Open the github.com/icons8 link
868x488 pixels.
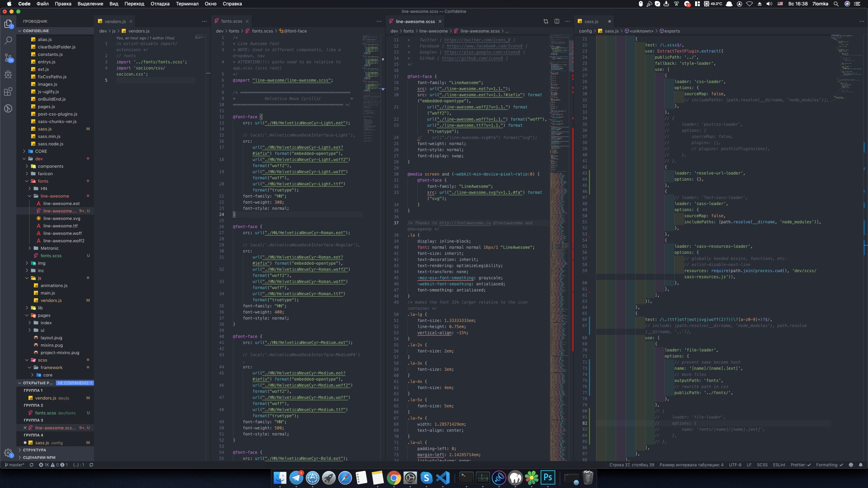(x=472, y=58)
